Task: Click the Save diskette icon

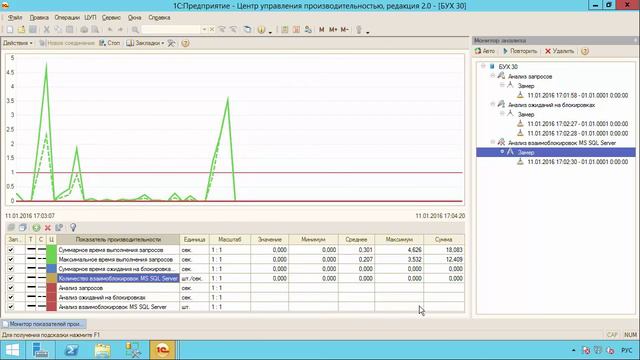Action: pyautogui.click(x=33, y=30)
